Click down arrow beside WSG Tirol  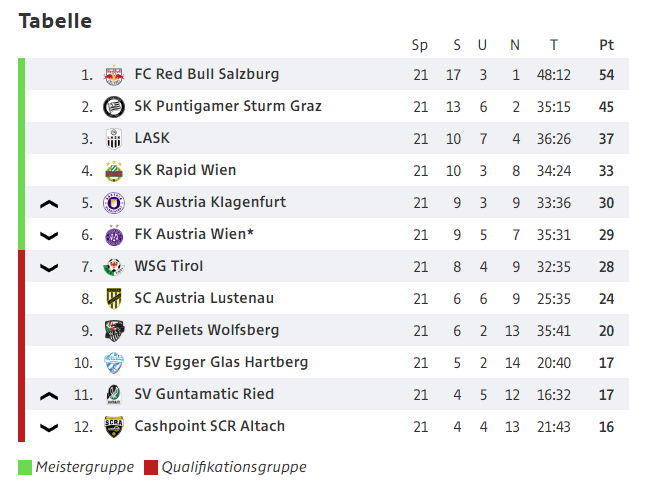pos(49,268)
